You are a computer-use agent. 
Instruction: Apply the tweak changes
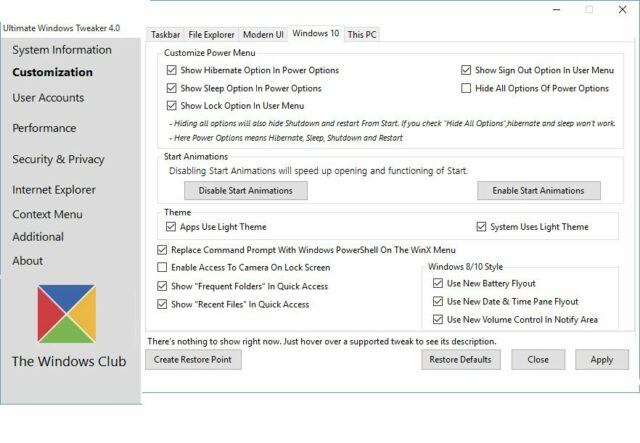(x=601, y=360)
